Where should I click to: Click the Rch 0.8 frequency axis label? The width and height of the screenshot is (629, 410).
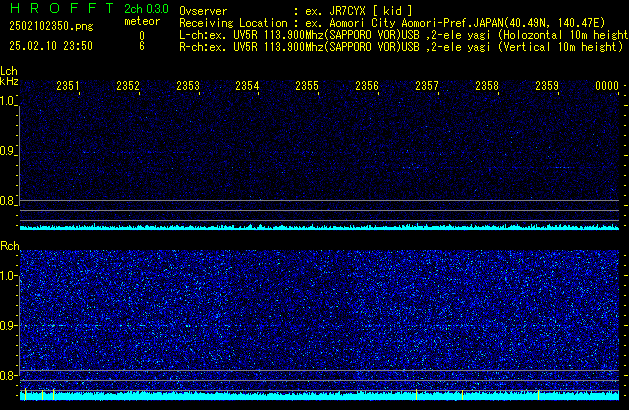click(7, 376)
